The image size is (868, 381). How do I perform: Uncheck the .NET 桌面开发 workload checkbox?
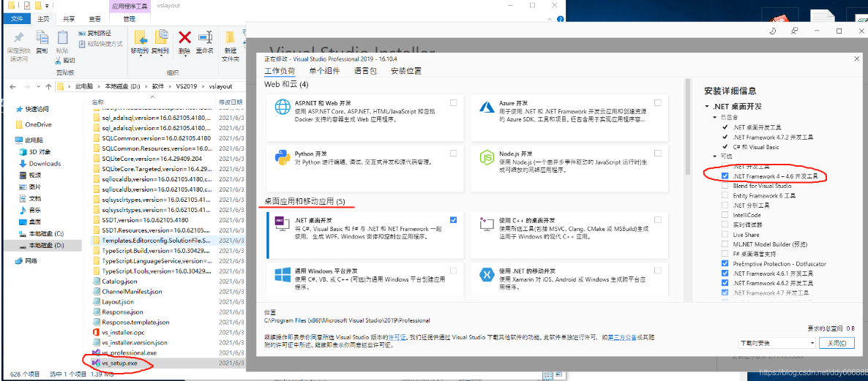453,219
